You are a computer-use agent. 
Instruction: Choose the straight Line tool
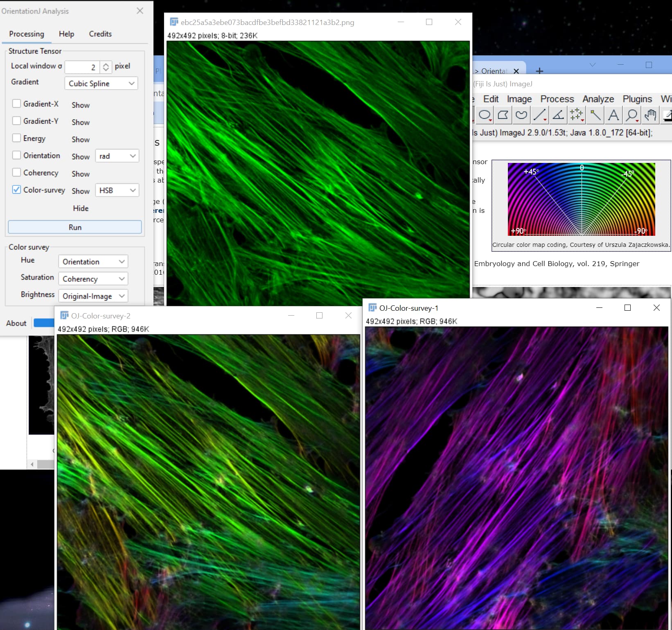point(539,115)
